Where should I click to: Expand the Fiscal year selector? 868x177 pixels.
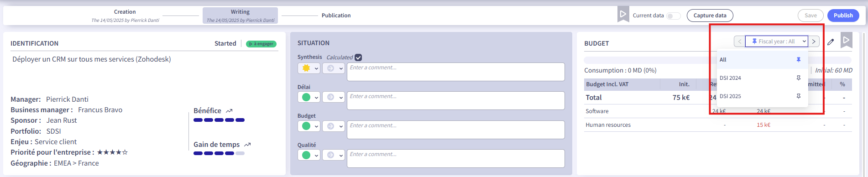tap(776, 42)
